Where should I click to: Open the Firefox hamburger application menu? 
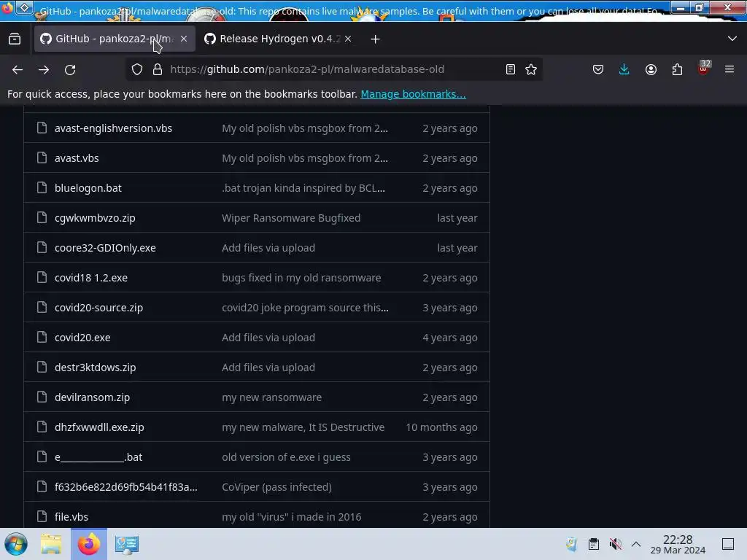pos(729,69)
